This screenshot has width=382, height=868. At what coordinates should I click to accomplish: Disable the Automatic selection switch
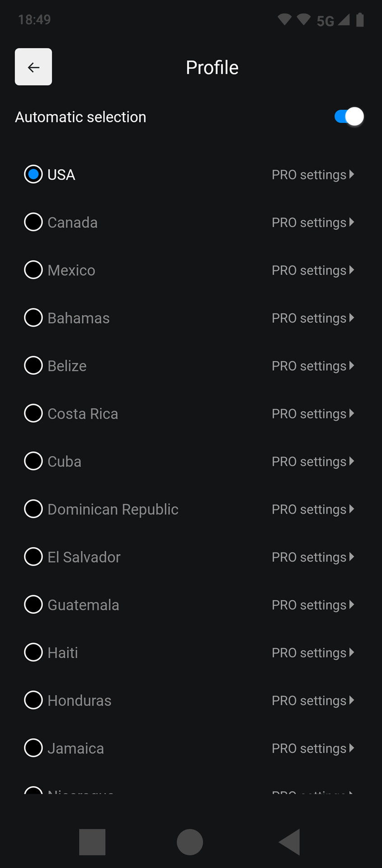[349, 117]
